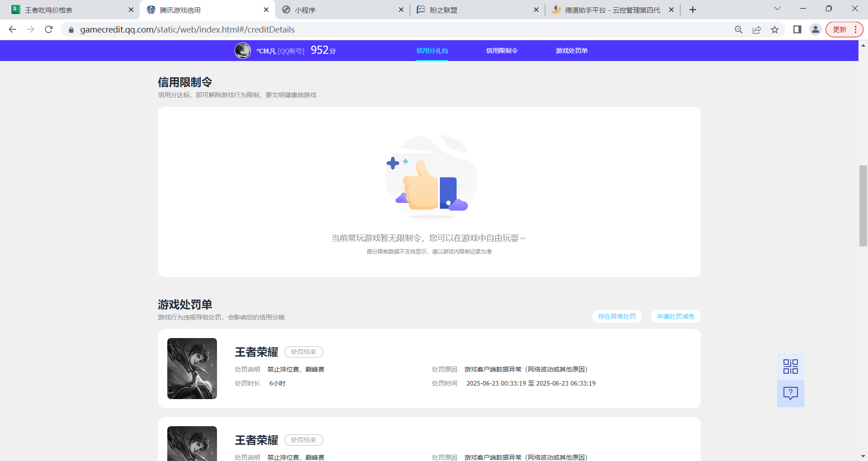
Task: Switch to 盼之联盟 tab
Action: point(478,10)
